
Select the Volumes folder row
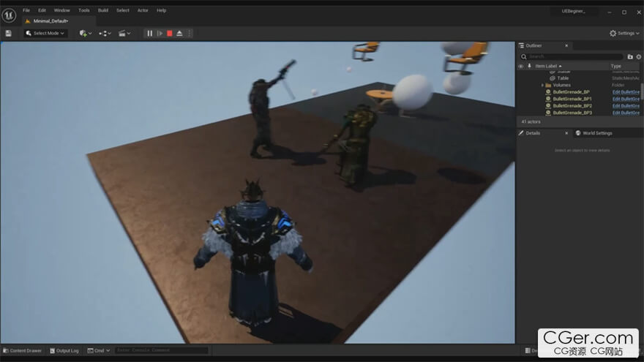tap(578, 85)
